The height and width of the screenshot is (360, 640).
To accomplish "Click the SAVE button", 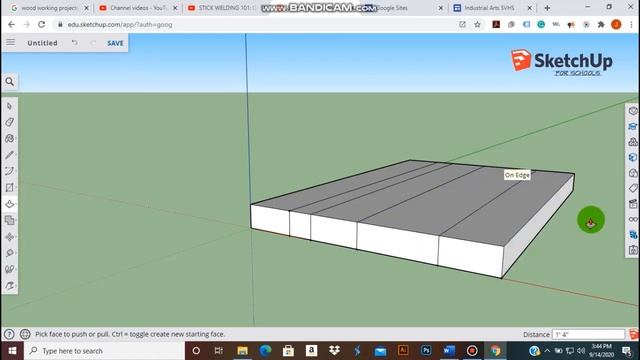I will [115, 43].
